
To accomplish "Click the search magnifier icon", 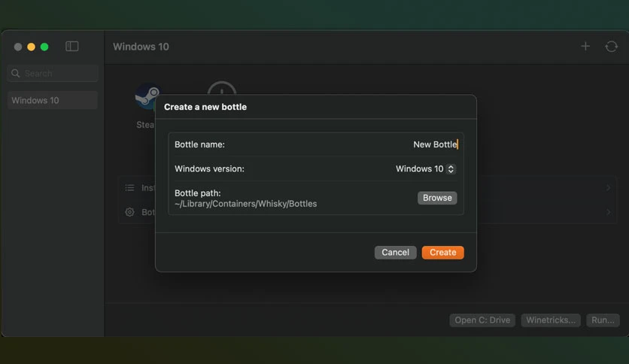I will coord(16,74).
